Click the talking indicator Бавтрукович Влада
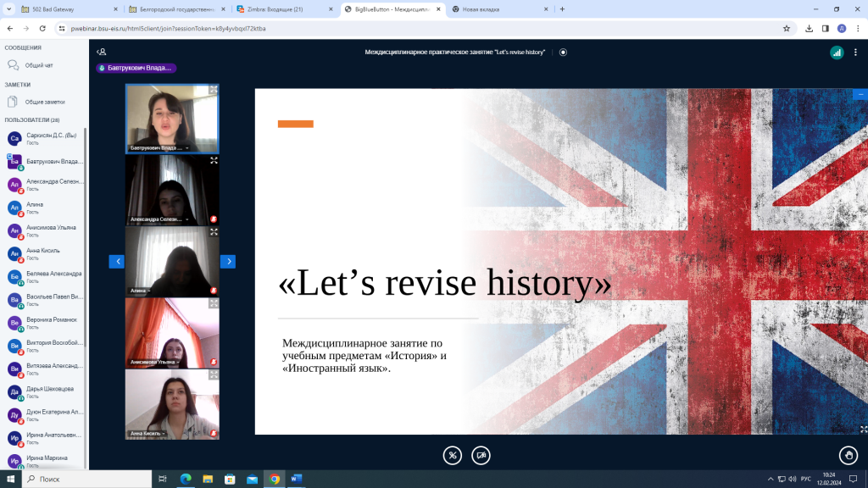 click(x=136, y=68)
